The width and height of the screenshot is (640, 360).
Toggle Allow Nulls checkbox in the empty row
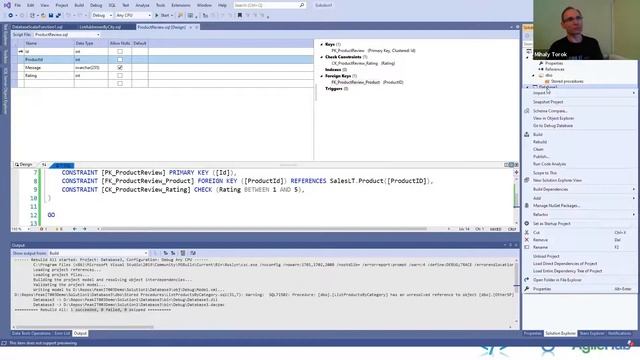click(x=120, y=84)
